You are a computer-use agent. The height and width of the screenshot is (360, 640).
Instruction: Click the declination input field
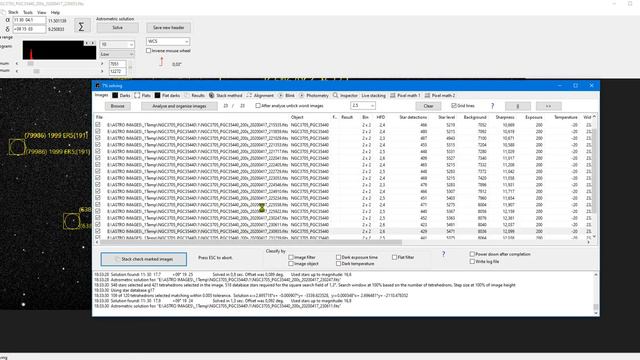click(29, 29)
